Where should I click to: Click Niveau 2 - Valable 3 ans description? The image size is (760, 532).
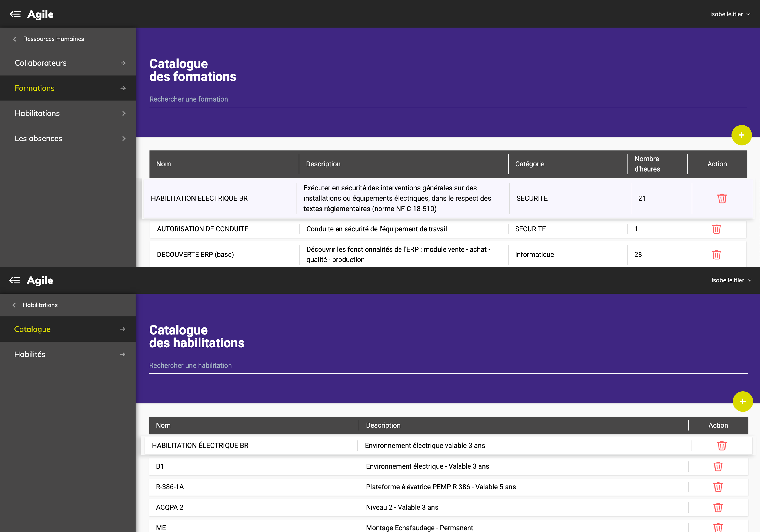click(402, 508)
